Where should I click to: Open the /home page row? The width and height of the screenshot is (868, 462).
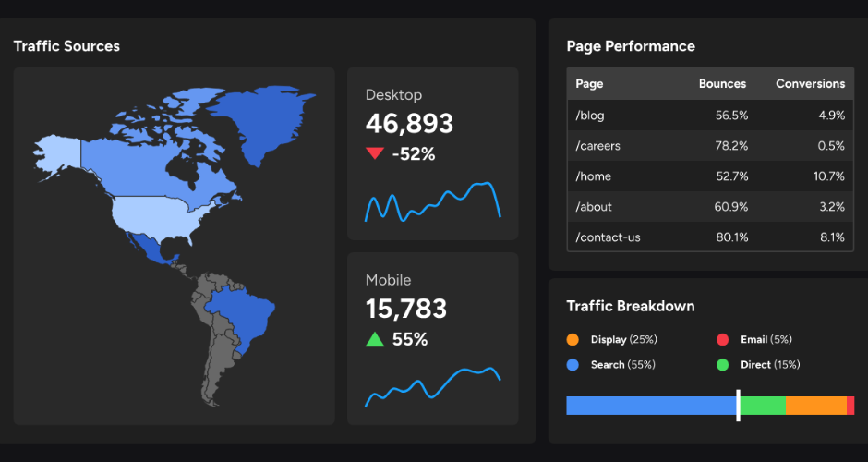709,176
